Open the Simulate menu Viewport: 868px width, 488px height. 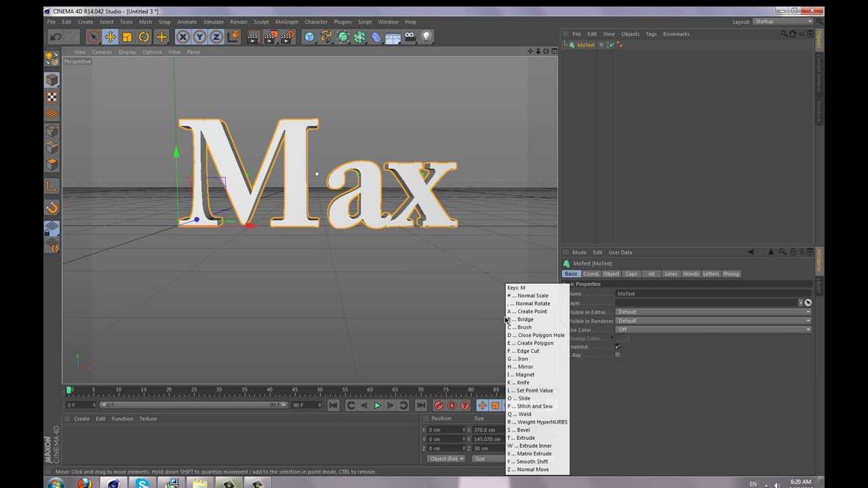pos(213,22)
